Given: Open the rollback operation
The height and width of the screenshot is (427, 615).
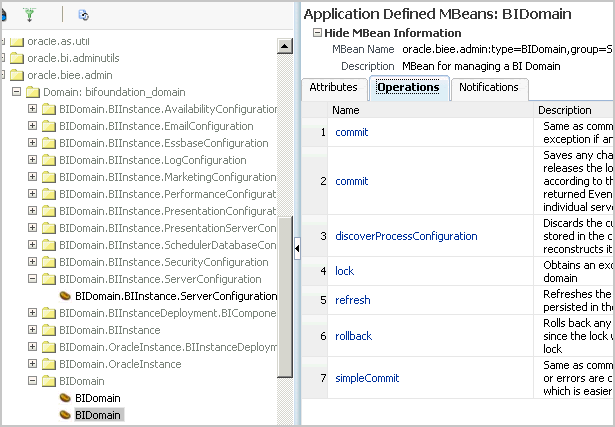Looking at the screenshot, I should click(x=354, y=335).
